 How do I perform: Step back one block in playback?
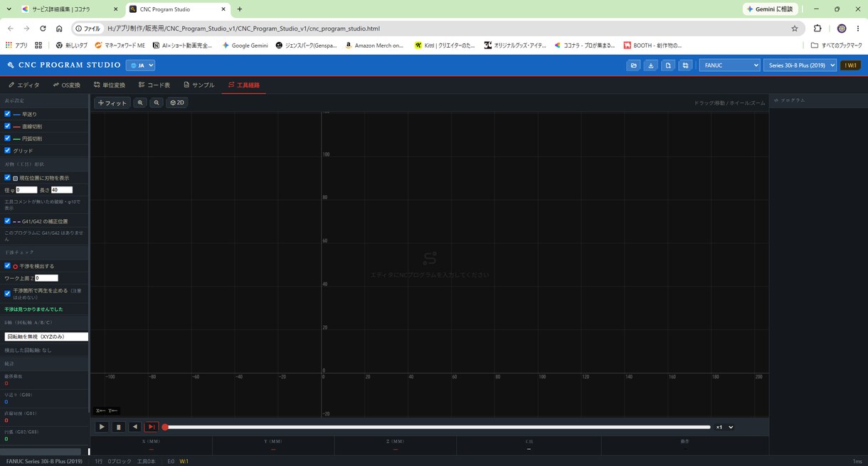click(135, 427)
